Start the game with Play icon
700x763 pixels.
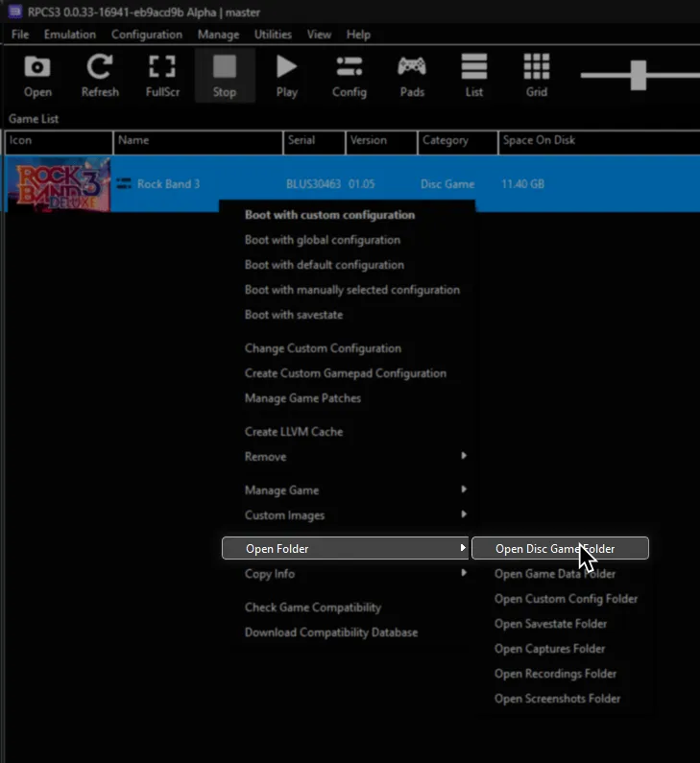pos(287,76)
